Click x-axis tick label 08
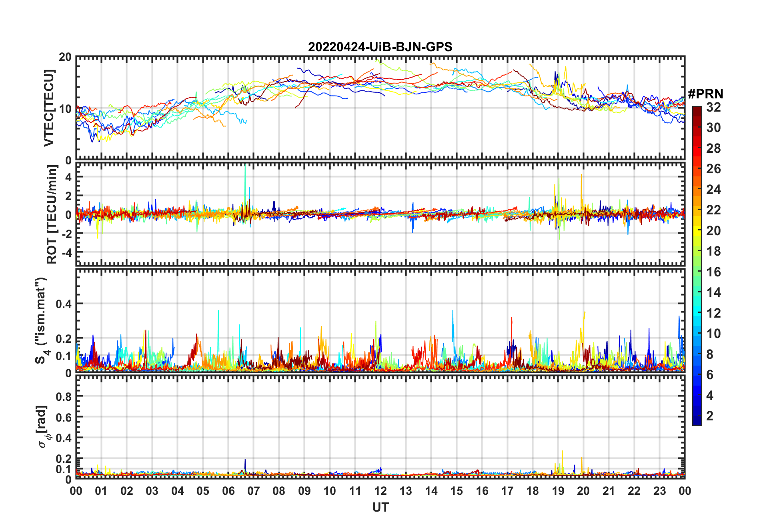This screenshot has width=761, height=532. click(x=279, y=491)
